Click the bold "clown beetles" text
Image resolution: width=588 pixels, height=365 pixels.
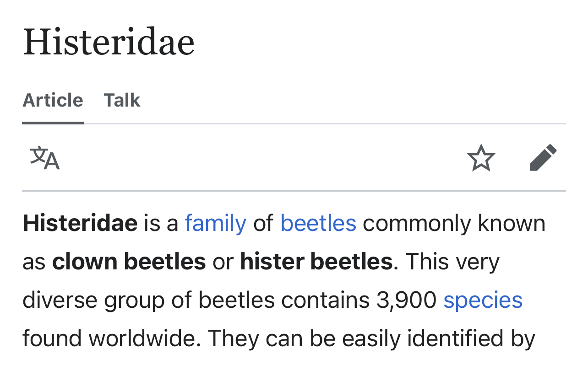pos(129,262)
